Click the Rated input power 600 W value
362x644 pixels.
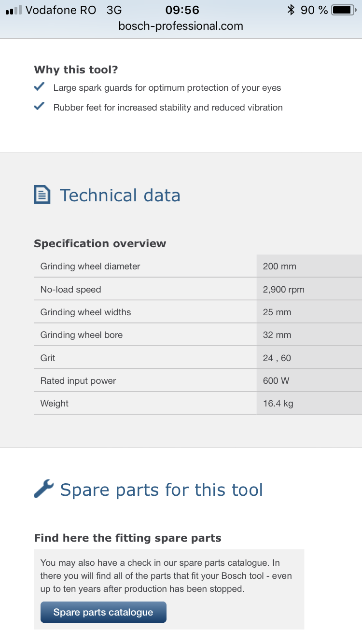(276, 380)
